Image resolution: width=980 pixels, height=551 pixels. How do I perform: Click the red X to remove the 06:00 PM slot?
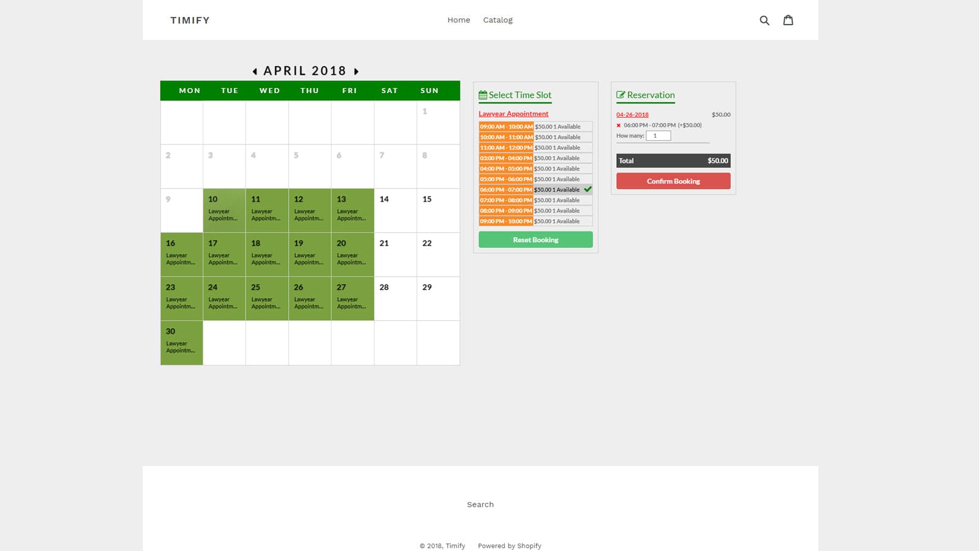(618, 125)
